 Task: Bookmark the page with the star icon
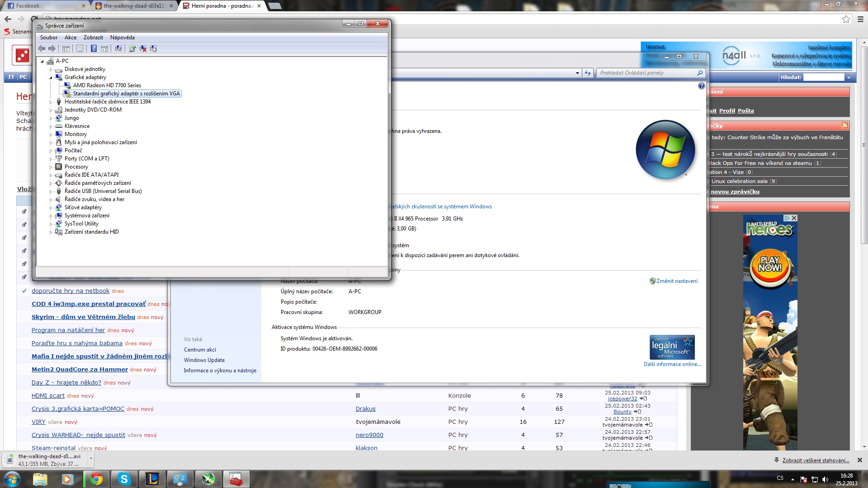[846, 19]
